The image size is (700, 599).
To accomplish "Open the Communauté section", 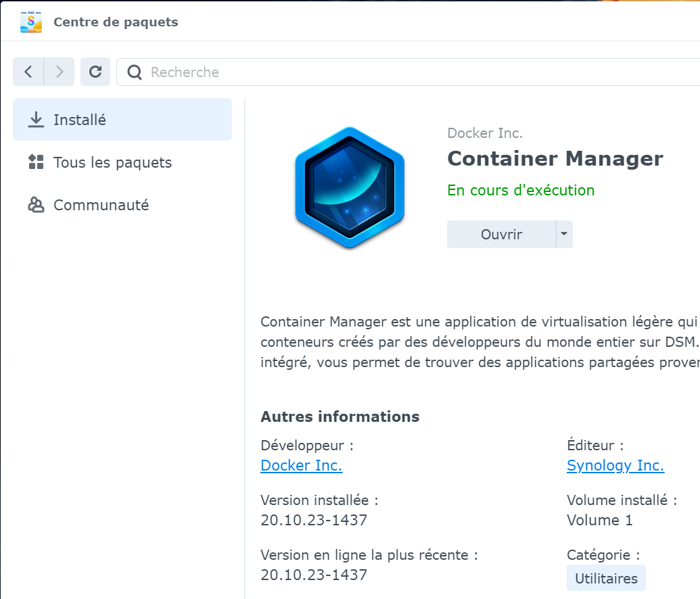I will click(122, 205).
